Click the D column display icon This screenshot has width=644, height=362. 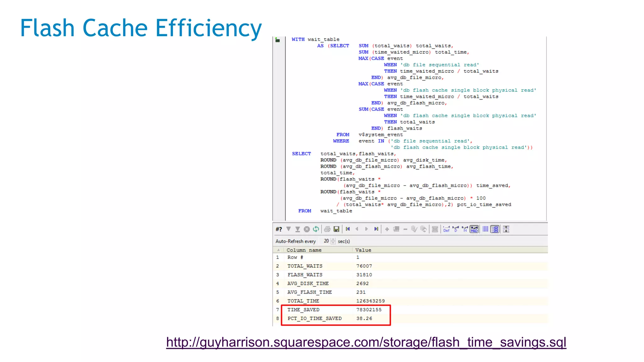click(456, 229)
